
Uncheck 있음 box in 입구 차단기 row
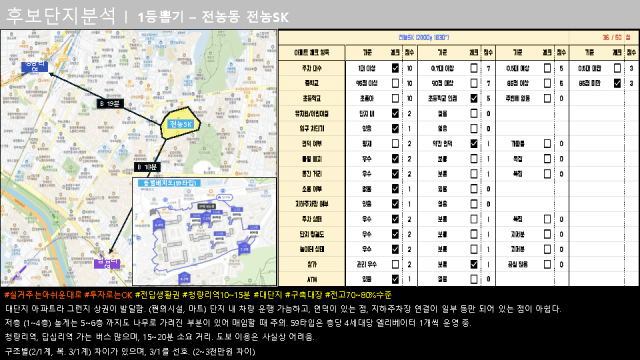tap(395, 129)
